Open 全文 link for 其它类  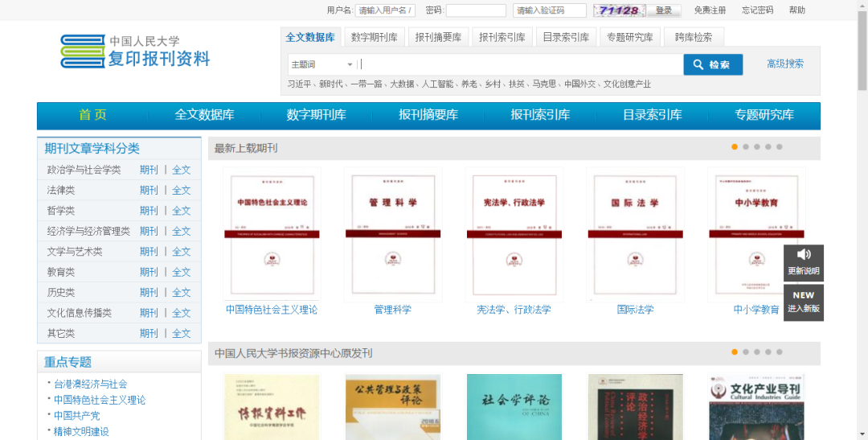(181, 334)
